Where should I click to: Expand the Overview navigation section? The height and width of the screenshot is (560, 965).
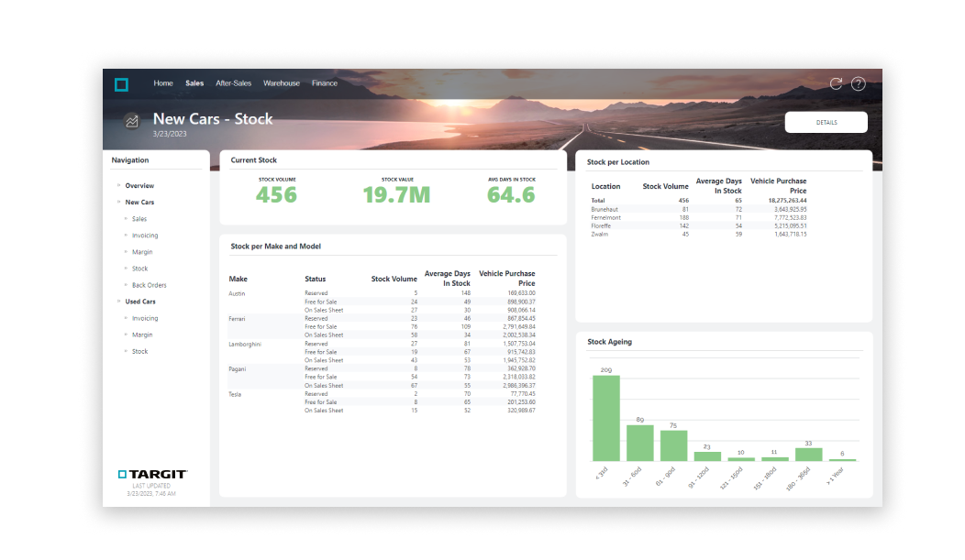click(119, 185)
